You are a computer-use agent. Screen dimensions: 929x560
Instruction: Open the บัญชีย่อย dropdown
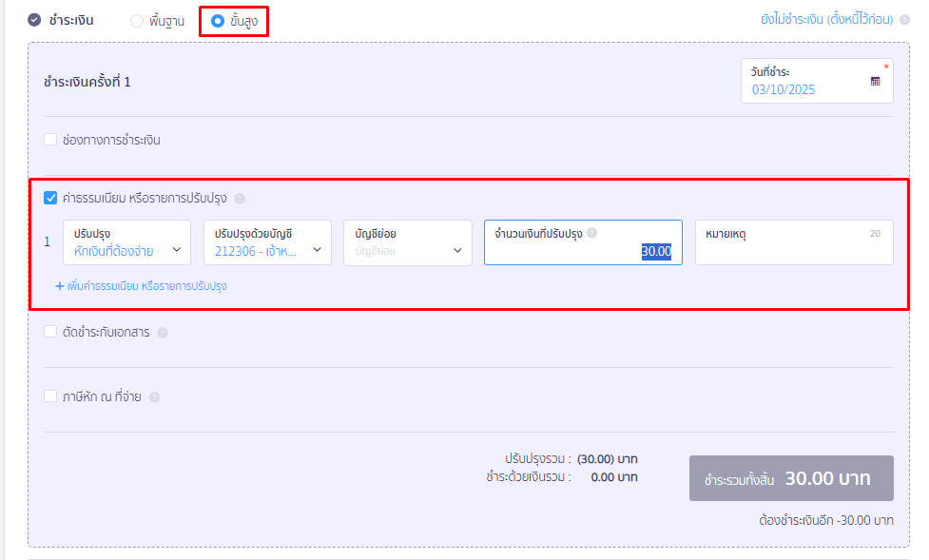click(x=408, y=242)
